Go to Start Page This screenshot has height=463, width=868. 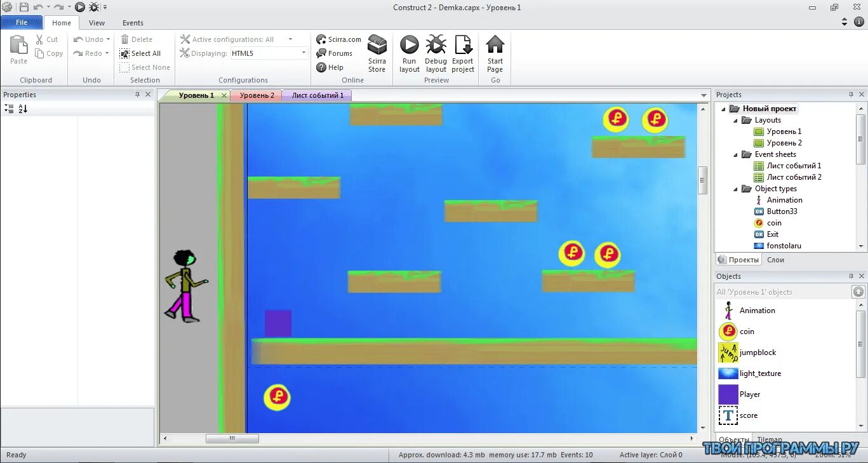tap(495, 54)
